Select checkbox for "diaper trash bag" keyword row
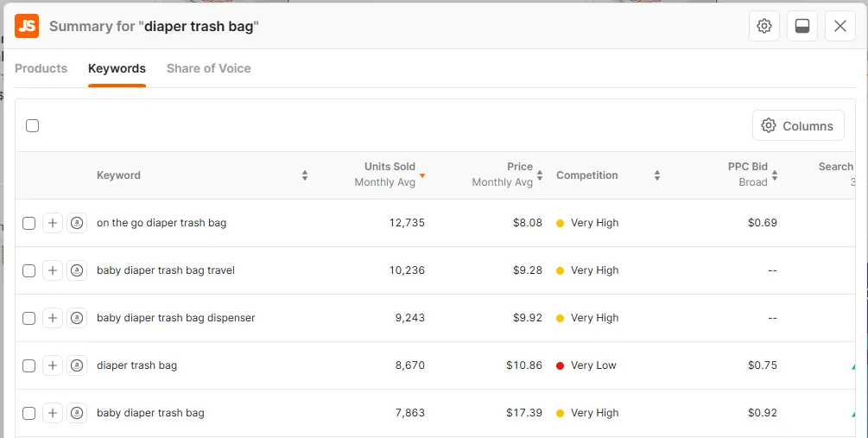 (29, 365)
